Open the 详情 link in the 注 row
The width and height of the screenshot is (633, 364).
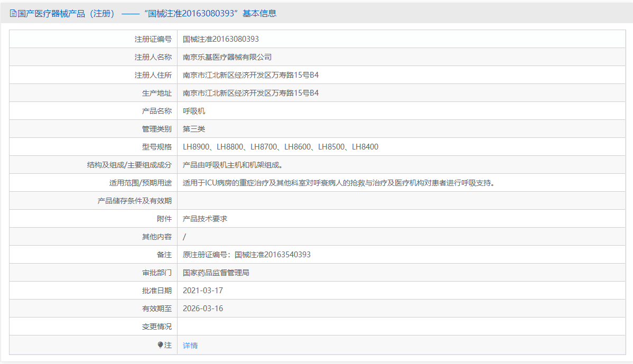[x=190, y=346]
